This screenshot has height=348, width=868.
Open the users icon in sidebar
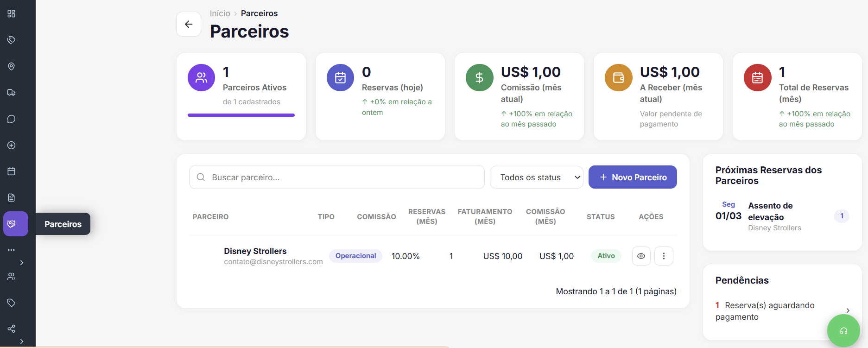point(12,276)
